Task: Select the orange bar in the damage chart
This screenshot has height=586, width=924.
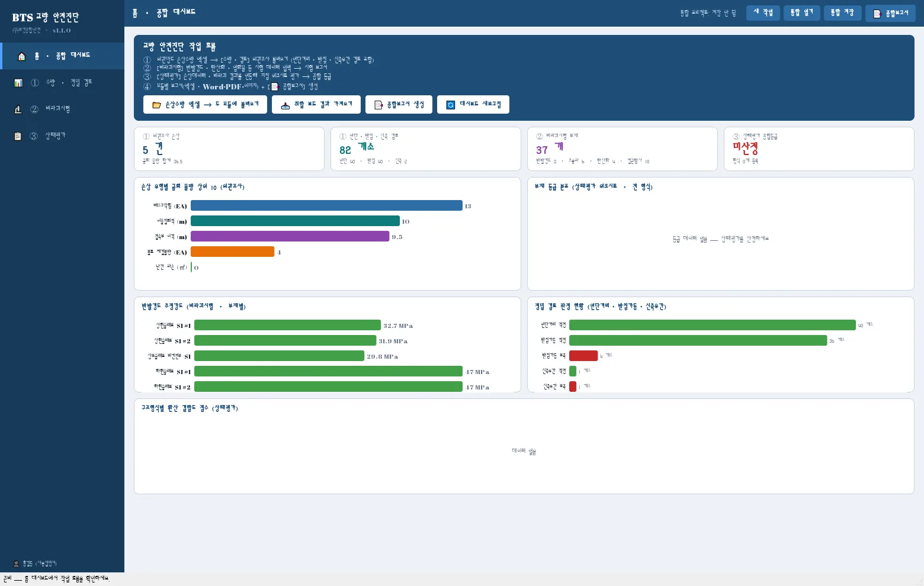Action: (x=232, y=252)
